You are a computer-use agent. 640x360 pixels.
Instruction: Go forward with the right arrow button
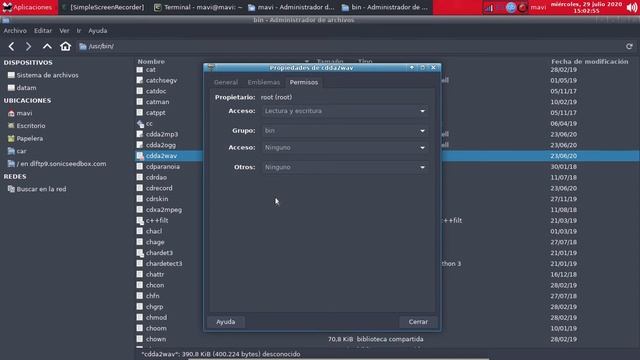coord(28,47)
